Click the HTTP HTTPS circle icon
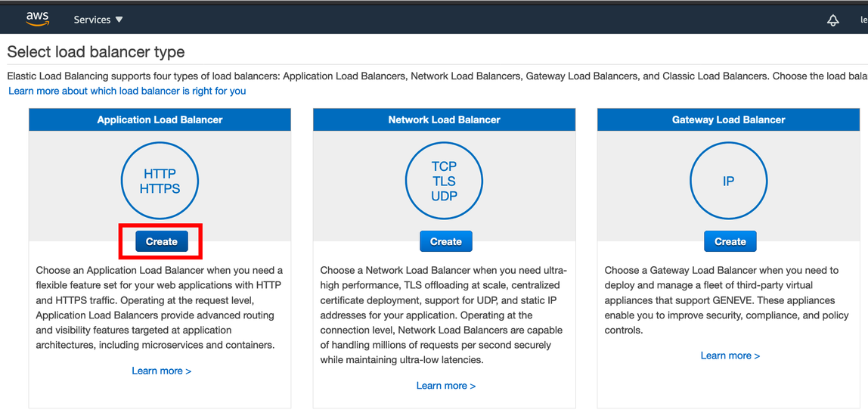The width and height of the screenshot is (868, 416). click(x=160, y=182)
